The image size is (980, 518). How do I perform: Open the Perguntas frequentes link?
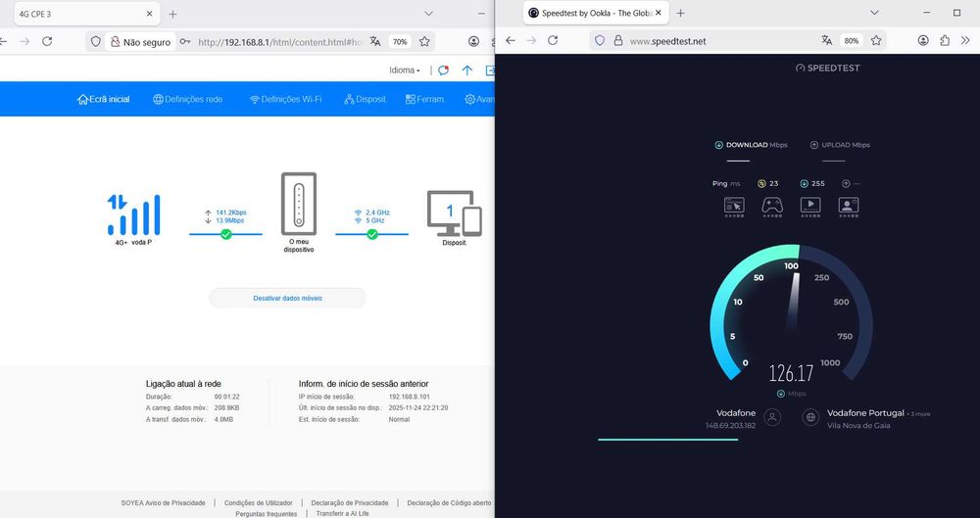267,514
